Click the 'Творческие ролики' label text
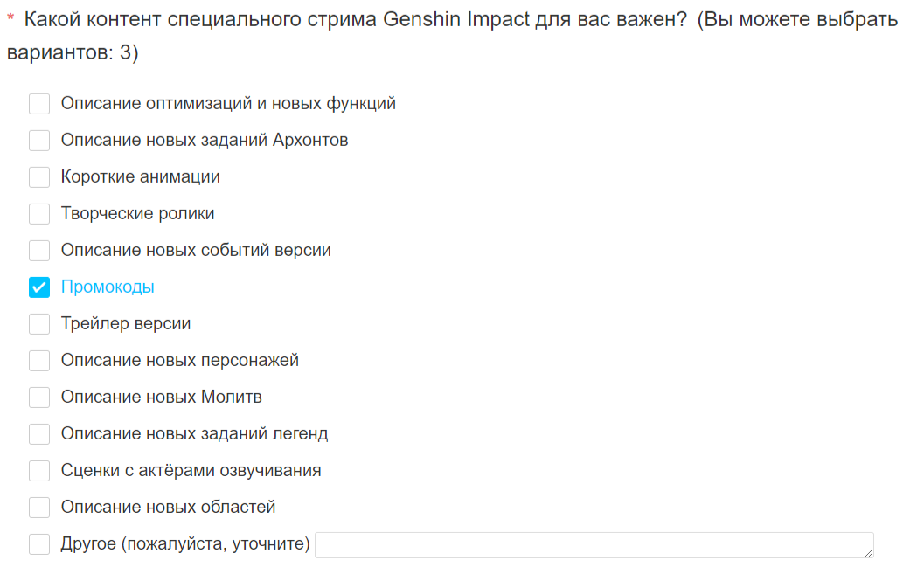The image size is (924, 574). point(138,213)
